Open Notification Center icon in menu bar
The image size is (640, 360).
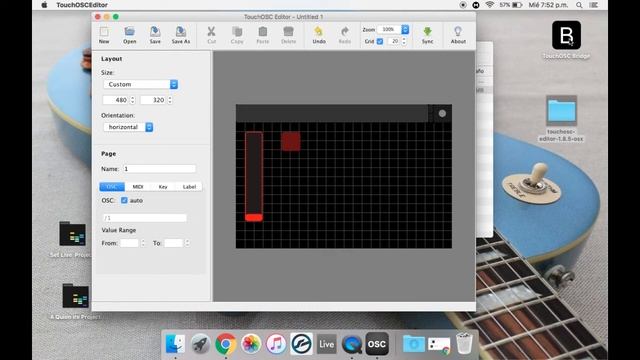click(x=594, y=5)
